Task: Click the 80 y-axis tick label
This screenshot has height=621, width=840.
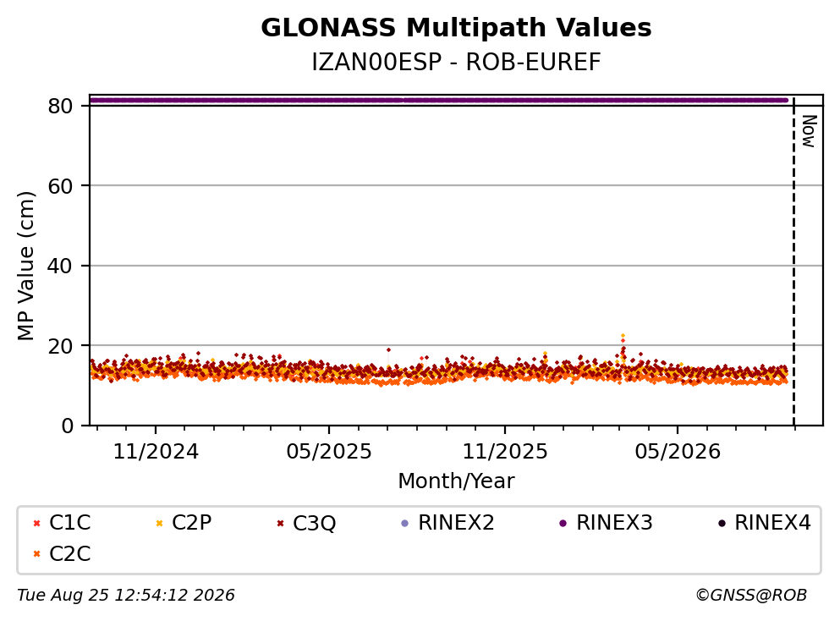Action: pos(60,106)
